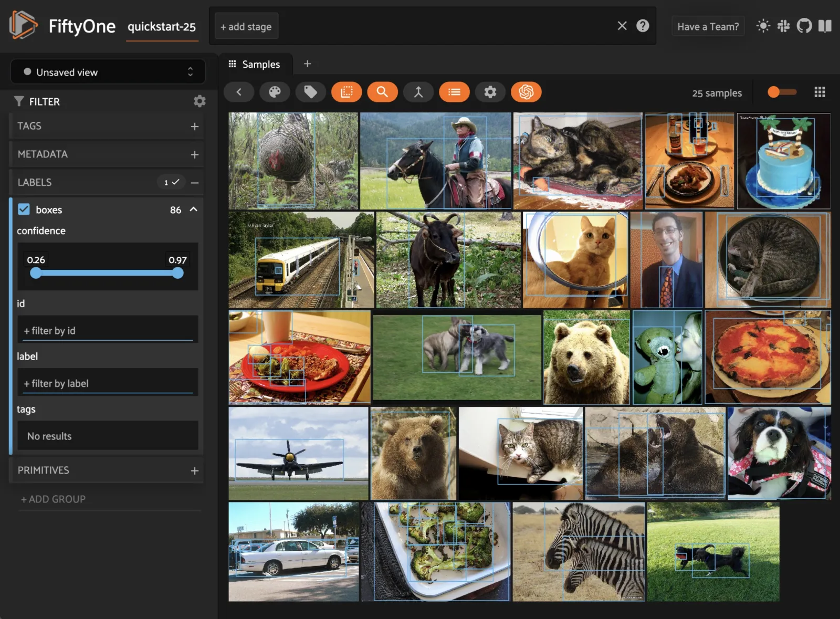Click the Have a Team? button

[708, 26]
